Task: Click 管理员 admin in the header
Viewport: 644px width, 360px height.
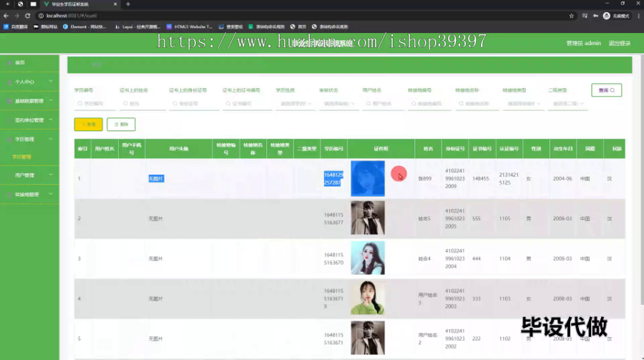Action: (x=583, y=43)
